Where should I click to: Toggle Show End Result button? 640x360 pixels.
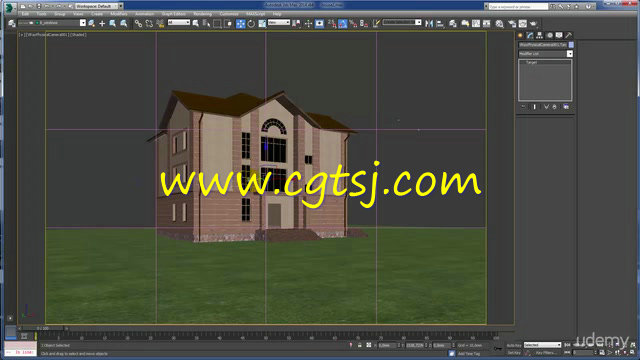click(534, 107)
